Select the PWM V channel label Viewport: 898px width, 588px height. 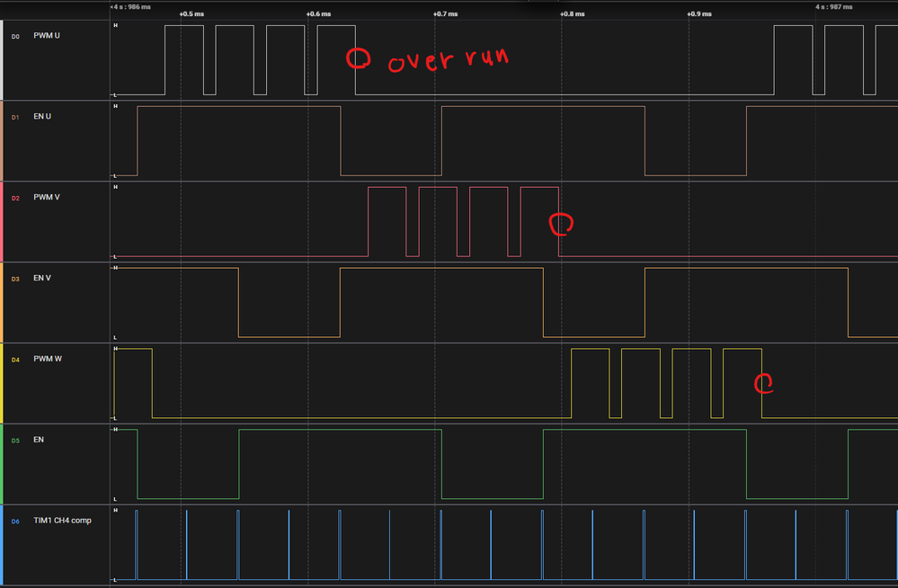tap(47, 197)
